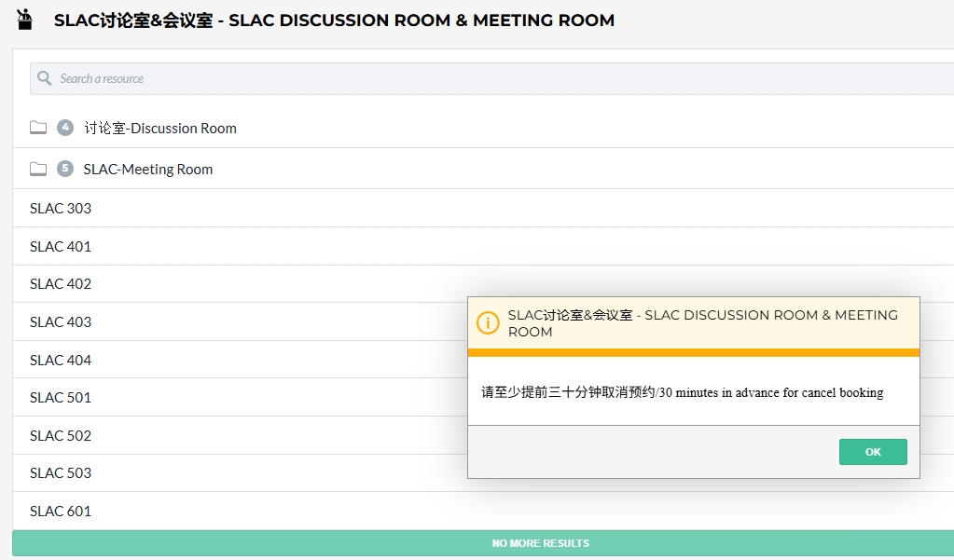Click the info icon in the dialog
The height and width of the screenshot is (560, 954).
pyautogui.click(x=488, y=323)
